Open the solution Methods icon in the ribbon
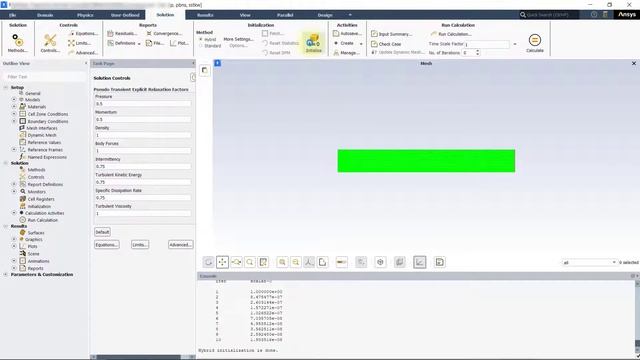 point(18,43)
